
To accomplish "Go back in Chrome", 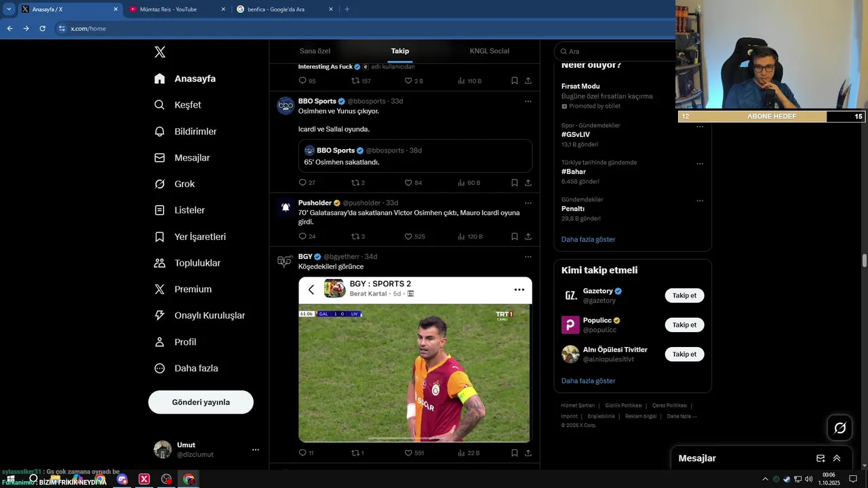I will click(9, 28).
